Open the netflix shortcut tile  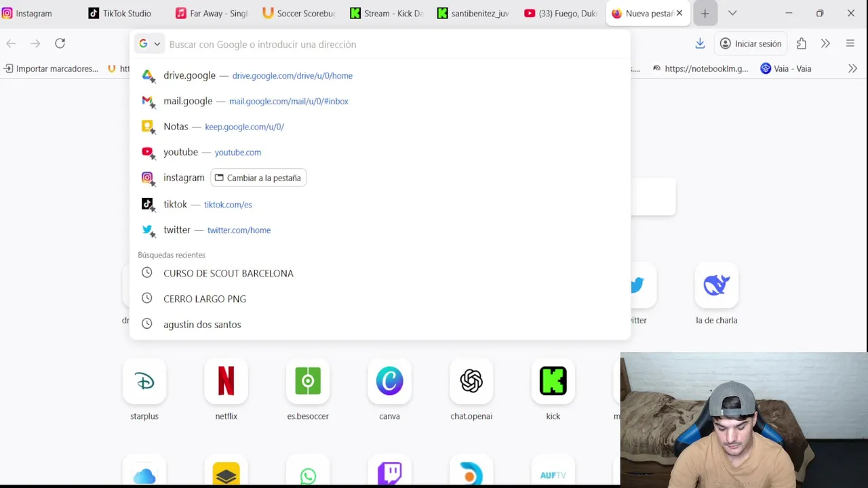pos(226,381)
